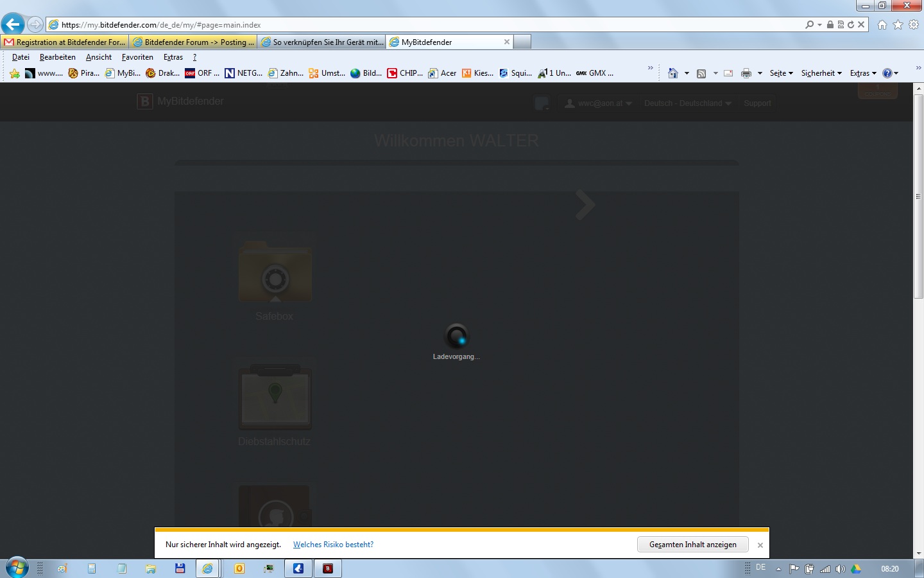Close the secure content notification bar
Screen dimensions: 924x578
pos(760,545)
